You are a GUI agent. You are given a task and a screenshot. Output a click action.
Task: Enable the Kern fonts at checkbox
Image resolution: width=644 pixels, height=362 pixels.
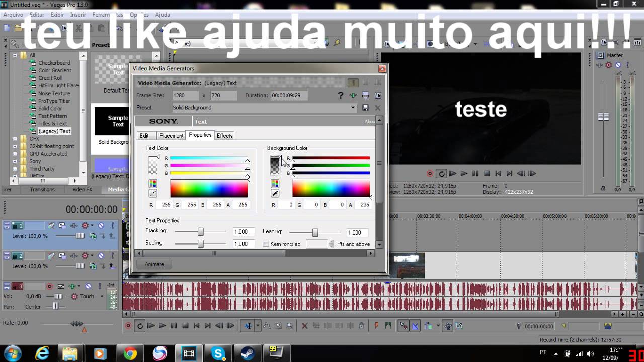(266, 244)
